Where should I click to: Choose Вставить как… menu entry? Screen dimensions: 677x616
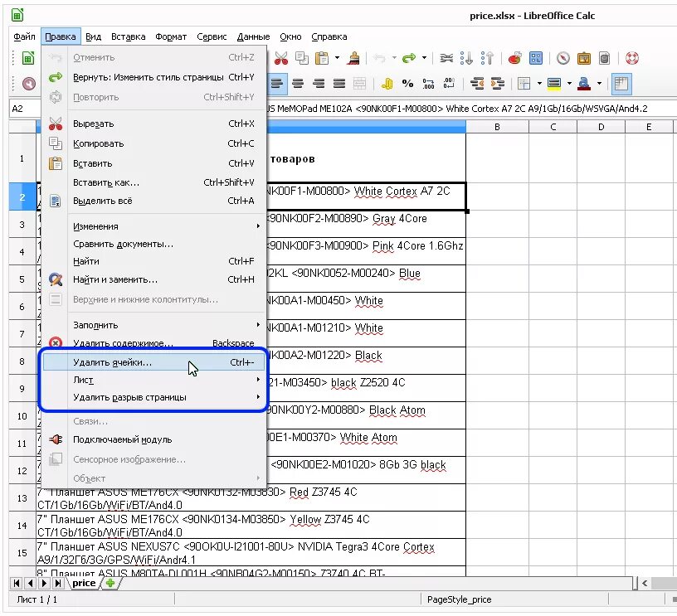click(x=153, y=182)
